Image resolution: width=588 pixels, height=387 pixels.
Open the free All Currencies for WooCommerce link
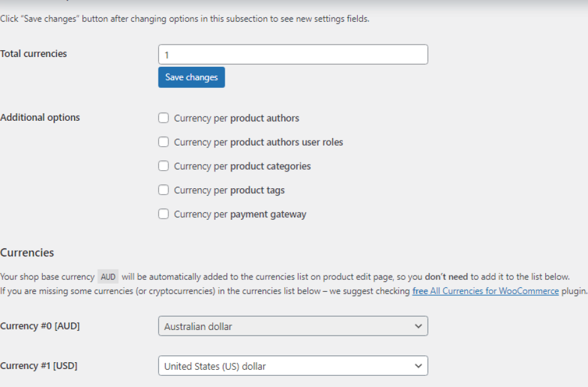pos(485,291)
